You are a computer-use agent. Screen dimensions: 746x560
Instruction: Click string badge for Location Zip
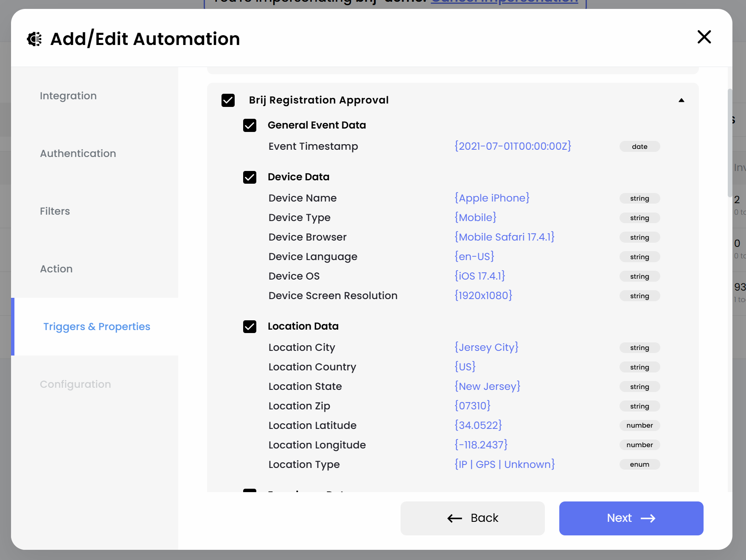[x=639, y=406]
